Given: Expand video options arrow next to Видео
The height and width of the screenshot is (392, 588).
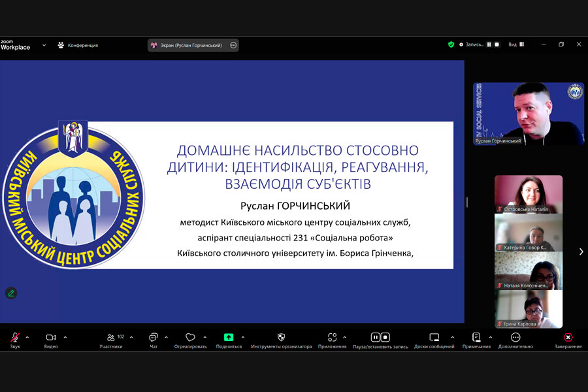Looking at the screenshot, I should (65, 338).
